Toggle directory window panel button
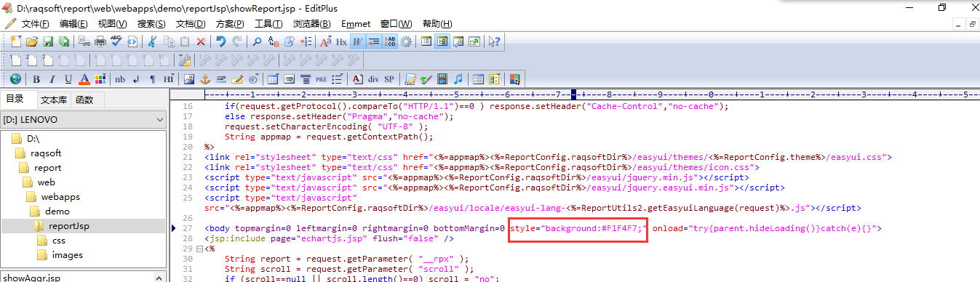This screenshot has height=282, width=980. pyautogui.click(x=442, y=41)
